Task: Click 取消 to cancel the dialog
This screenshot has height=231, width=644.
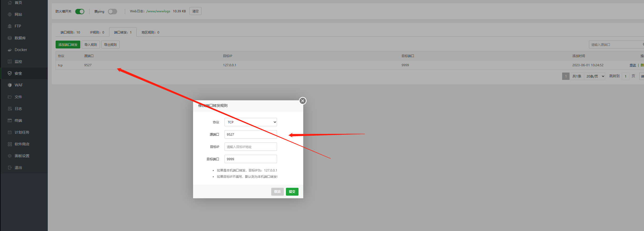Action: (278, 192)
